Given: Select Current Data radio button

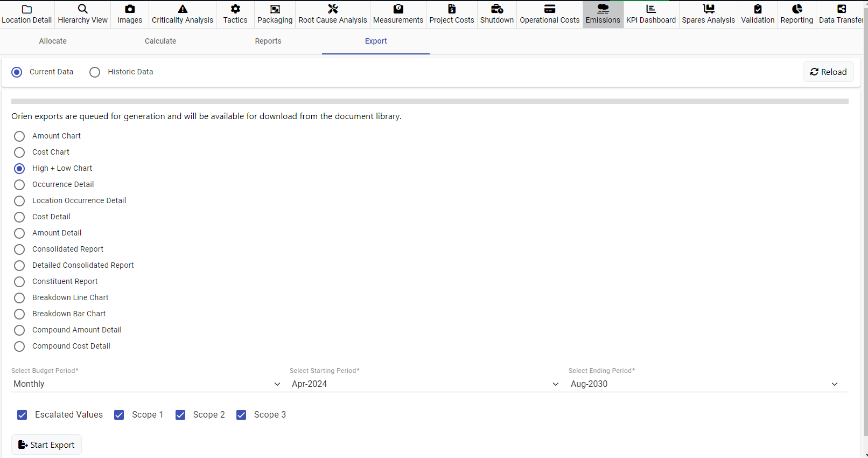Looking at the screenshot, I should [x=17, y=72].
